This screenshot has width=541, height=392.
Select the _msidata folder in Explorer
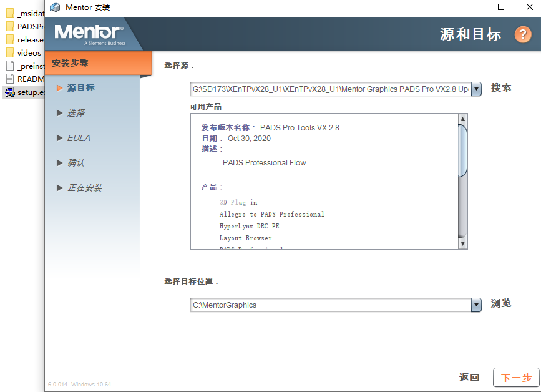pos(25,14)
